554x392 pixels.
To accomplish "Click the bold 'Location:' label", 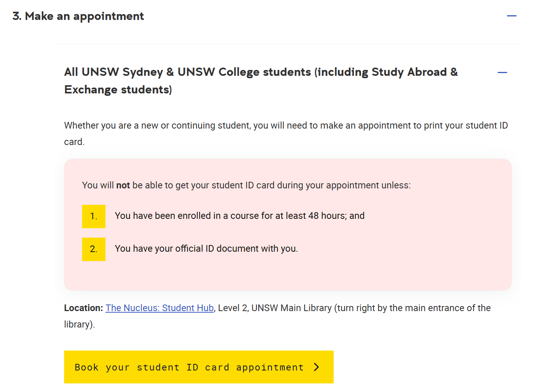I will (x=83, y=308).
